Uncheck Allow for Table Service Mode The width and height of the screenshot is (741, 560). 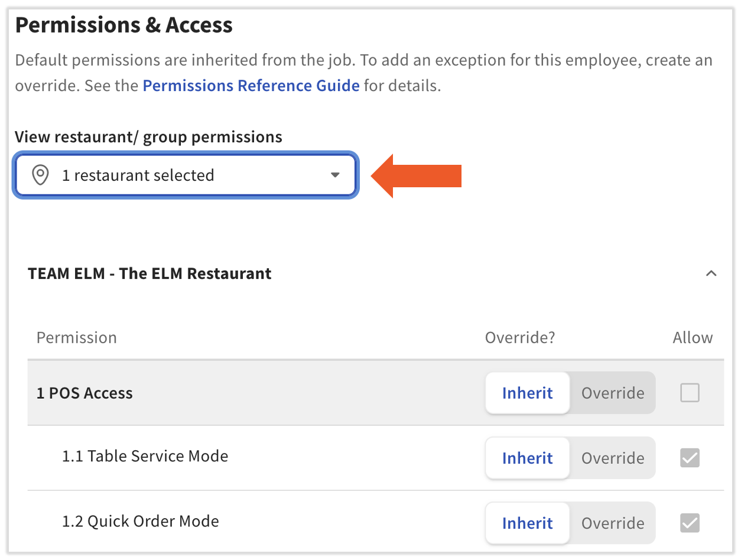pyautogui.click(x=690, y=458)
